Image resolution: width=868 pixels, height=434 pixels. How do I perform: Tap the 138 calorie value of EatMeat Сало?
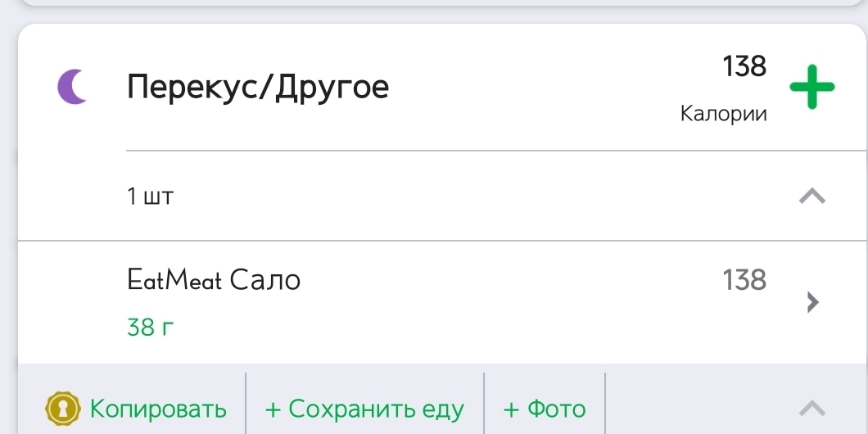pyautogui.click(x=744, y=279)
